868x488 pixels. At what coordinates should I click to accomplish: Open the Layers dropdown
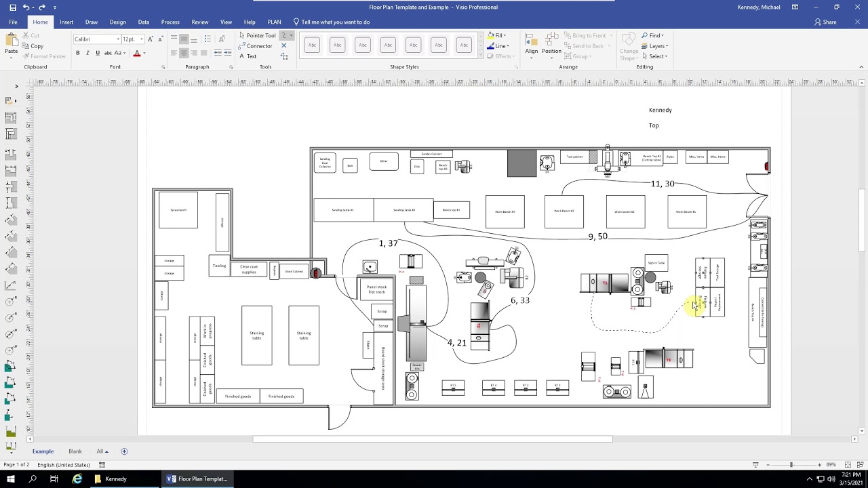(654, 46)
